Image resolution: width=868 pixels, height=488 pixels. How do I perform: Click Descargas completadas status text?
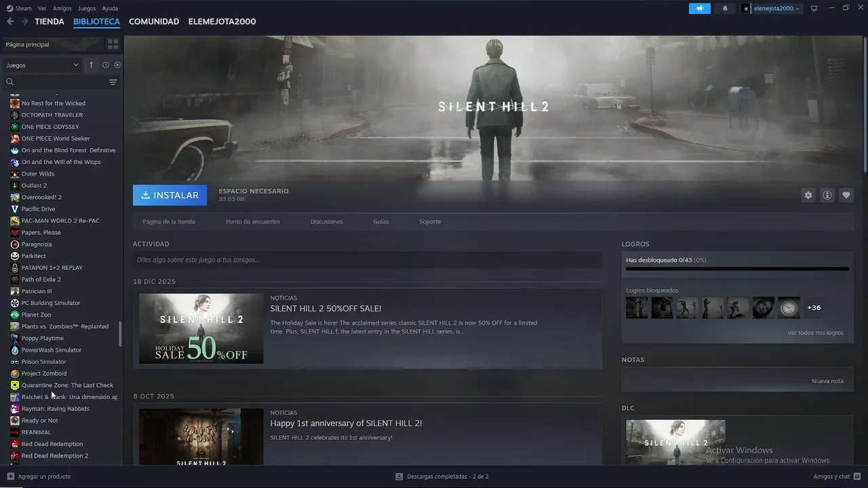pos(448,476)
